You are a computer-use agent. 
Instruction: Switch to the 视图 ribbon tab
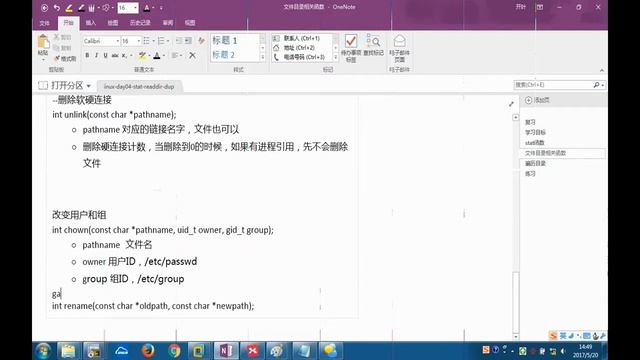pyautogui.click(x=190, y=23)
